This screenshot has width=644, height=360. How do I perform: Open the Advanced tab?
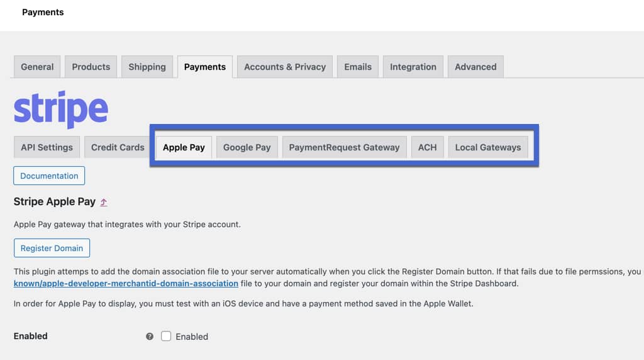pyautogui.click(x=475, y=67)
